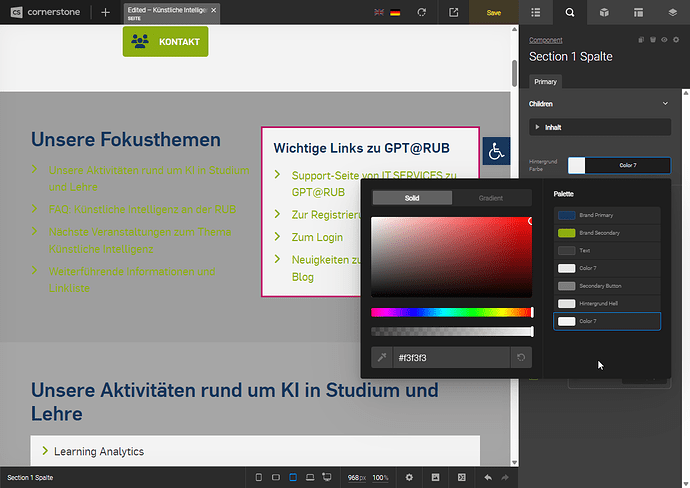
Task: Redo the last change
Action: [505, 477]
